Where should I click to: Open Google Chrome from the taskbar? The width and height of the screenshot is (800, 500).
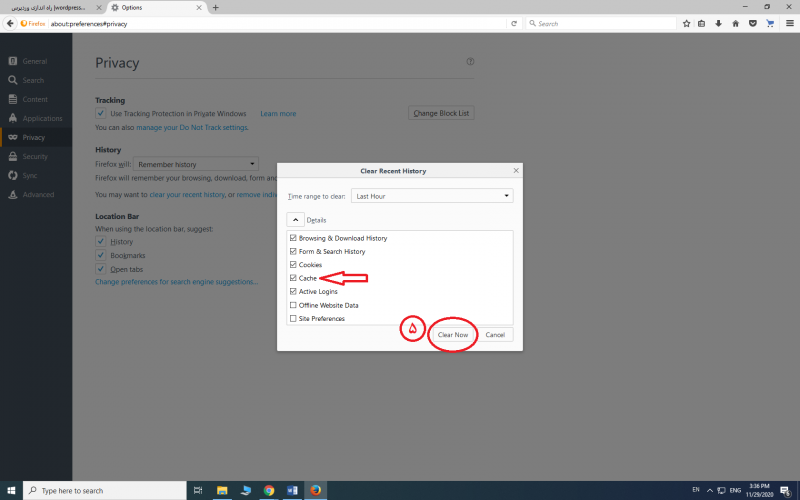[x=269, y=490]
